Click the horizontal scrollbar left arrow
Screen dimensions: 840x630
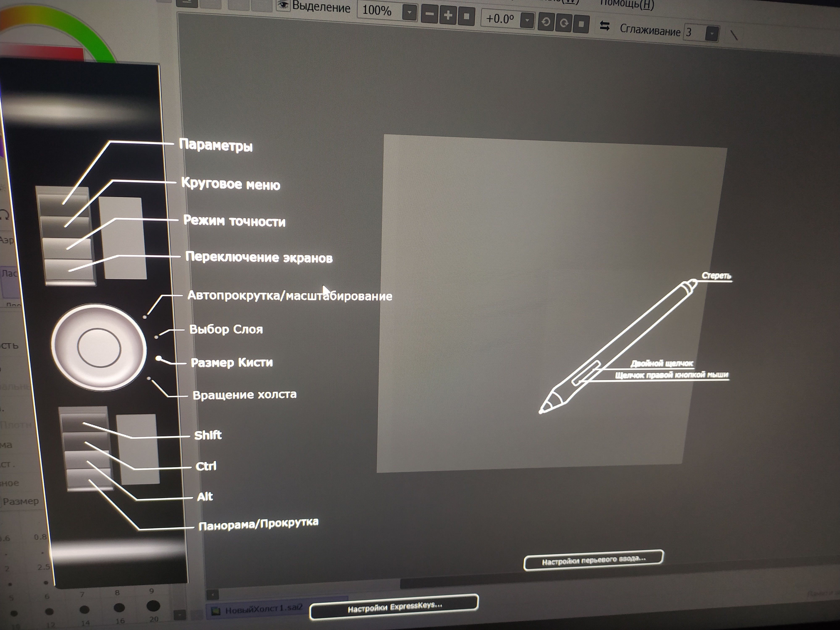tap(213, 594)
